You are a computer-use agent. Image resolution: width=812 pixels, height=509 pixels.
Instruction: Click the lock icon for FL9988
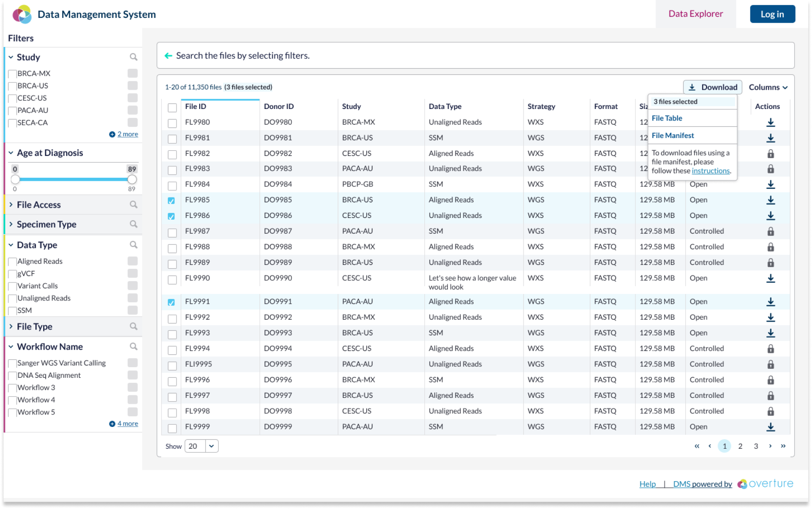770,247
